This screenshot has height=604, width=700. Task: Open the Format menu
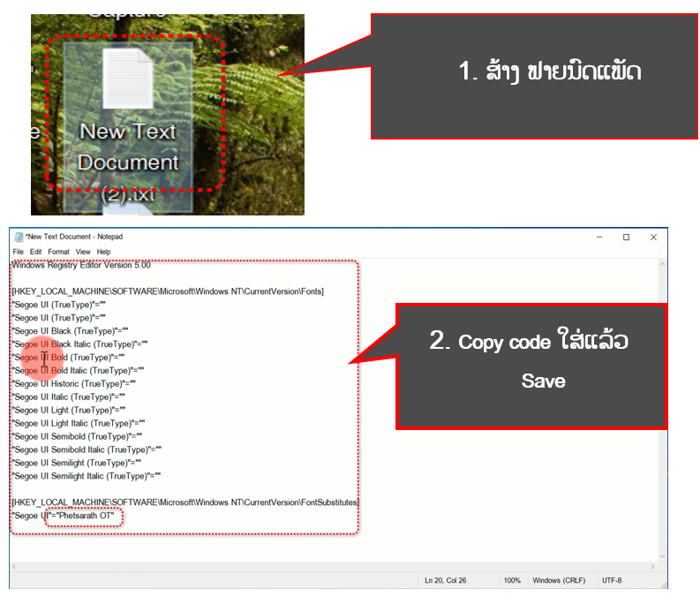tap(58, 252)
